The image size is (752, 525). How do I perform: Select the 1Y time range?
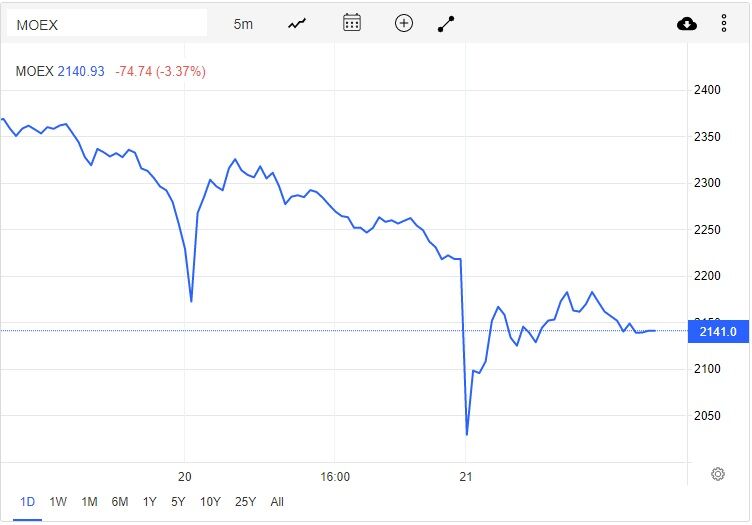pos(149,502)
